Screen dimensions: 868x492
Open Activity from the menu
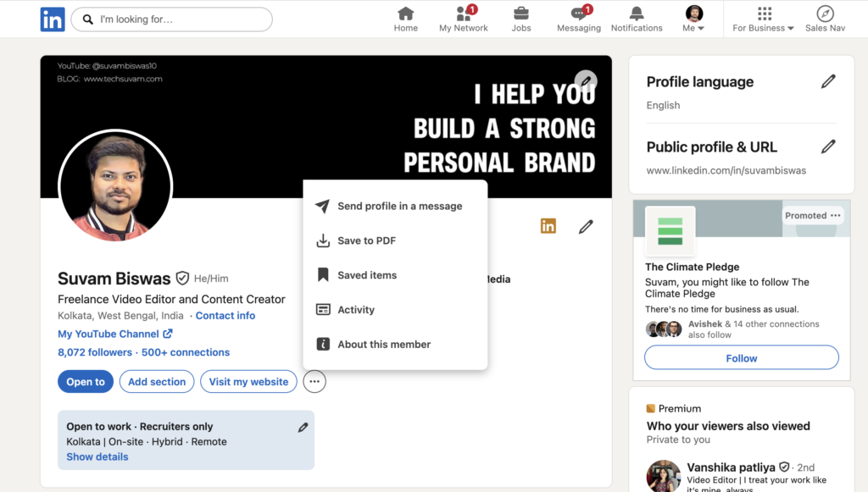pyautogui.click(x=395, y=310)
